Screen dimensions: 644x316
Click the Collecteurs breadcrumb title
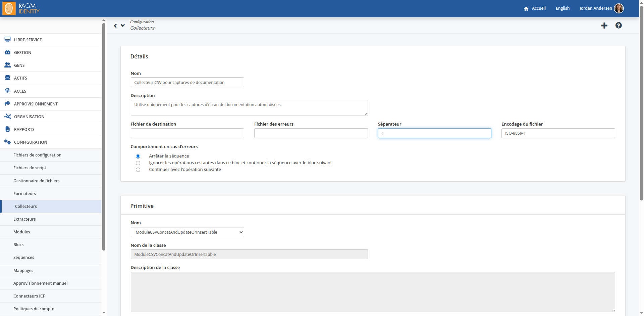click(x=142, y=28)
